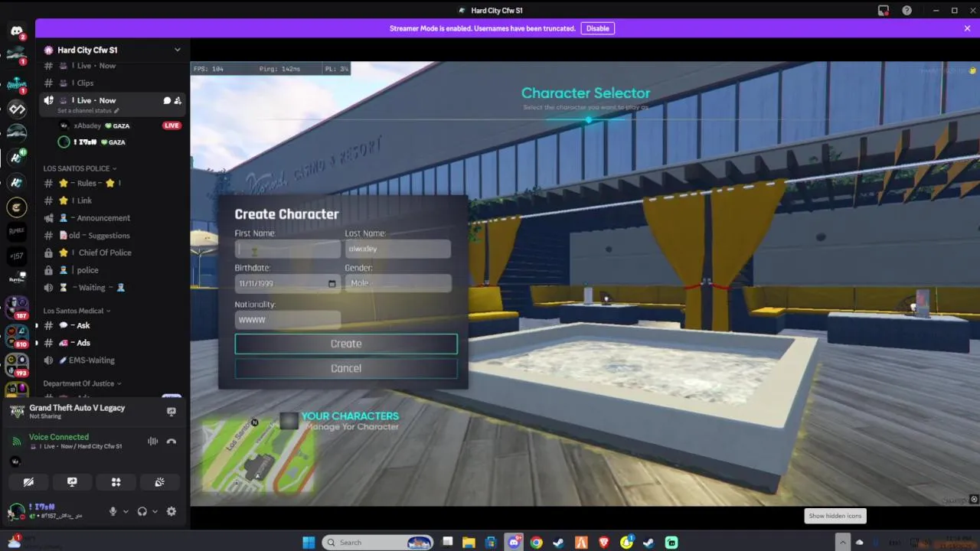Open the Gender dropdown showing Male

point(397,283)
